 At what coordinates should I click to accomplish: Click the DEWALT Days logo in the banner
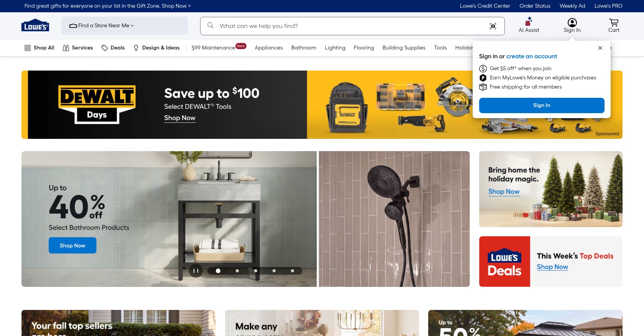pos(97,104)
